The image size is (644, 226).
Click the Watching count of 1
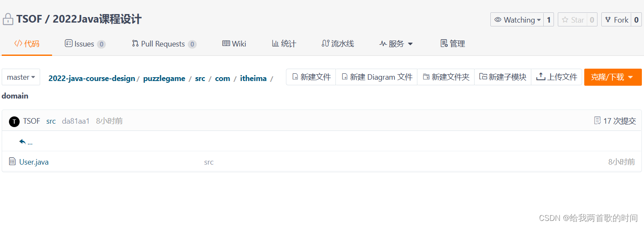point(549,20)
